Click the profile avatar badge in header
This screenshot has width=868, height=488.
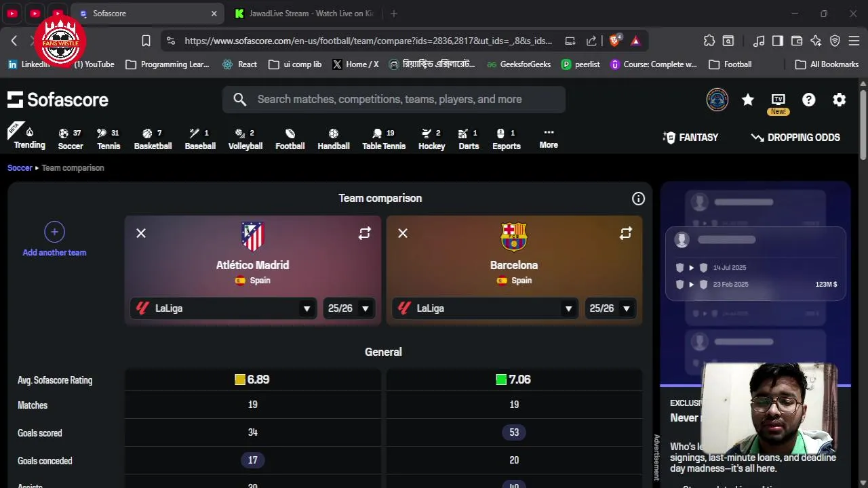717,100
